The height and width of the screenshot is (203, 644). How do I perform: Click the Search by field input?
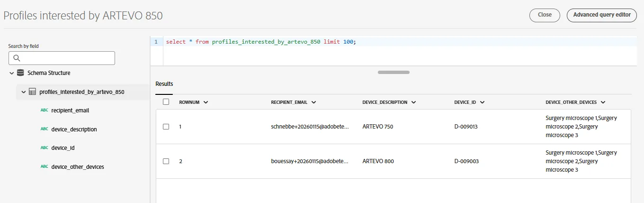pyautogui.click(x=62, y=58)
